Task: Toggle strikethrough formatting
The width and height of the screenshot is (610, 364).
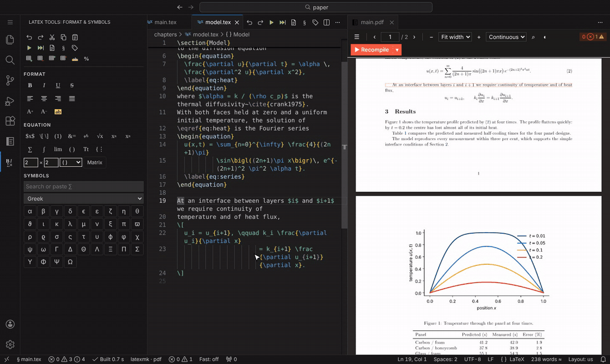Action: click(x=72, y=85)
